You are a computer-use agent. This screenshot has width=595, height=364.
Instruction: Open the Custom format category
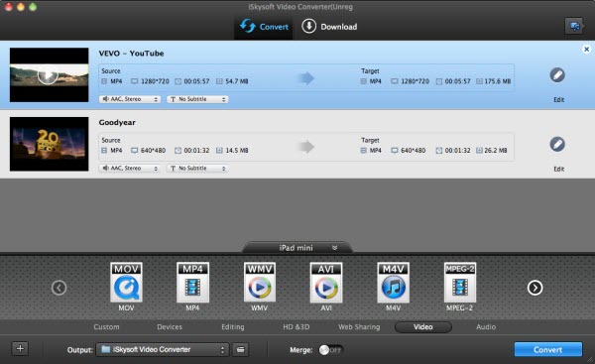pyautogui.click(x=107, y=326)
